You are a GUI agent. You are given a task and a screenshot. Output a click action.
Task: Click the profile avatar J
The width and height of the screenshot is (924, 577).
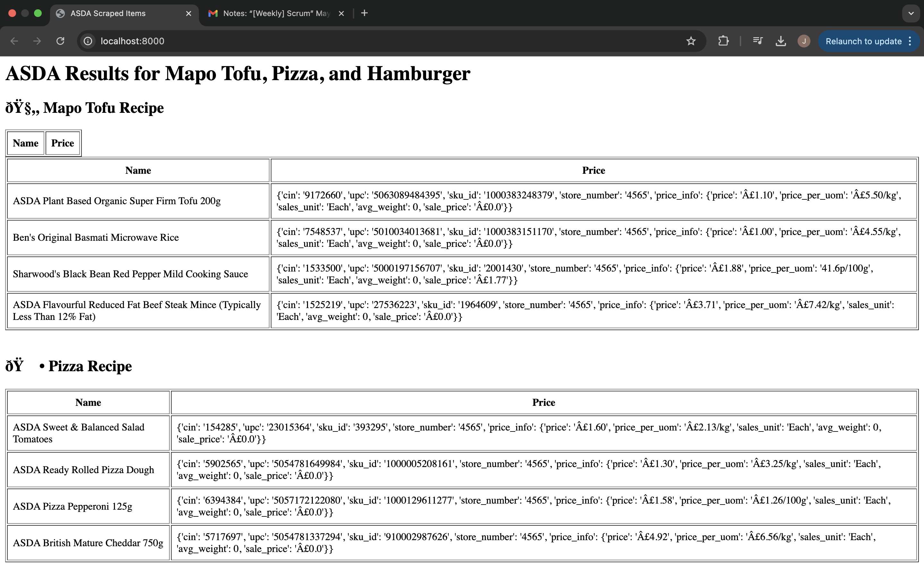pos(804,41)
